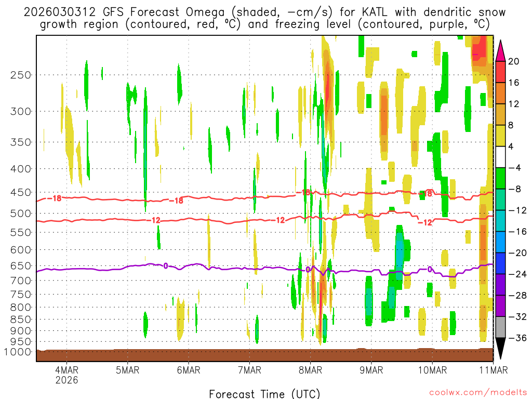Click the black arrow below the colorbar
This screenshot has height=399, width=532.
pos(500,349)
